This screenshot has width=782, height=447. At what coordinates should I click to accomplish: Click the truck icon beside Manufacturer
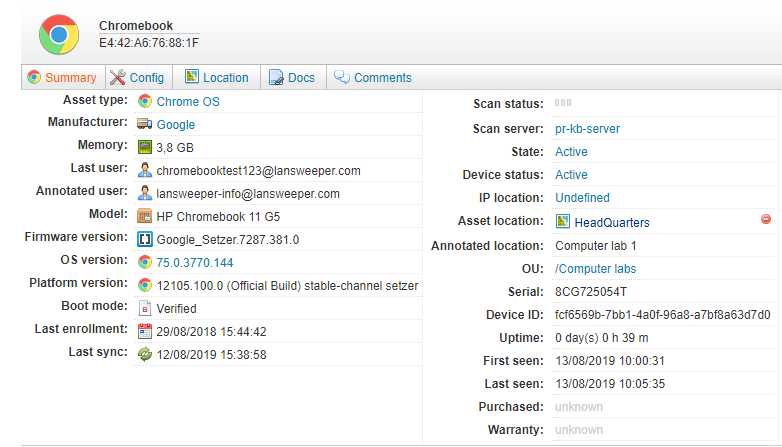coord(145,124)
